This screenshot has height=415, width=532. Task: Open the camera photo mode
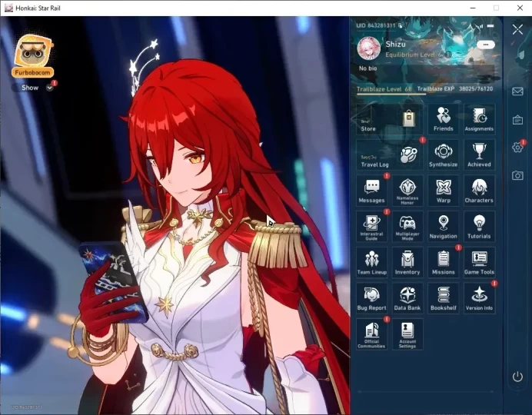[x=517, y=175]
